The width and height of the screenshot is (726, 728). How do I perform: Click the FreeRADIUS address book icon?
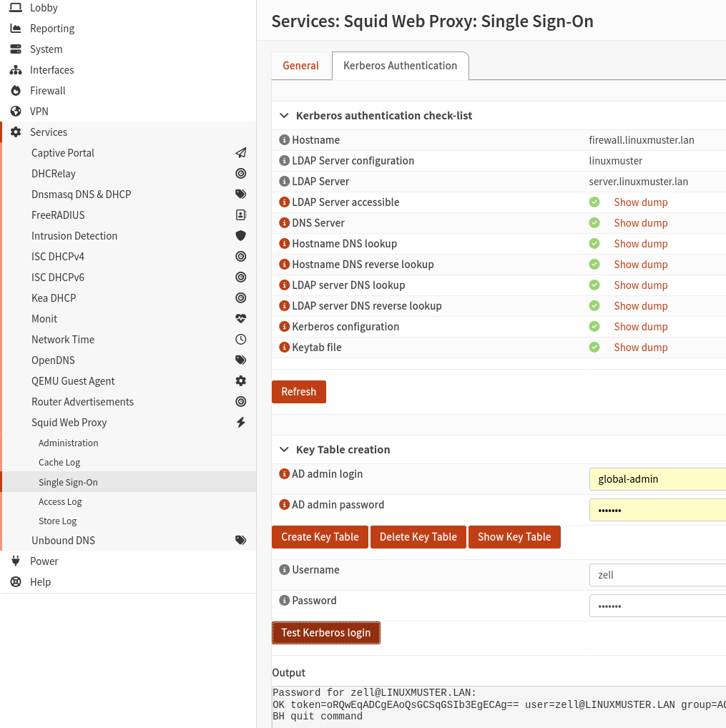coord(241,215)
